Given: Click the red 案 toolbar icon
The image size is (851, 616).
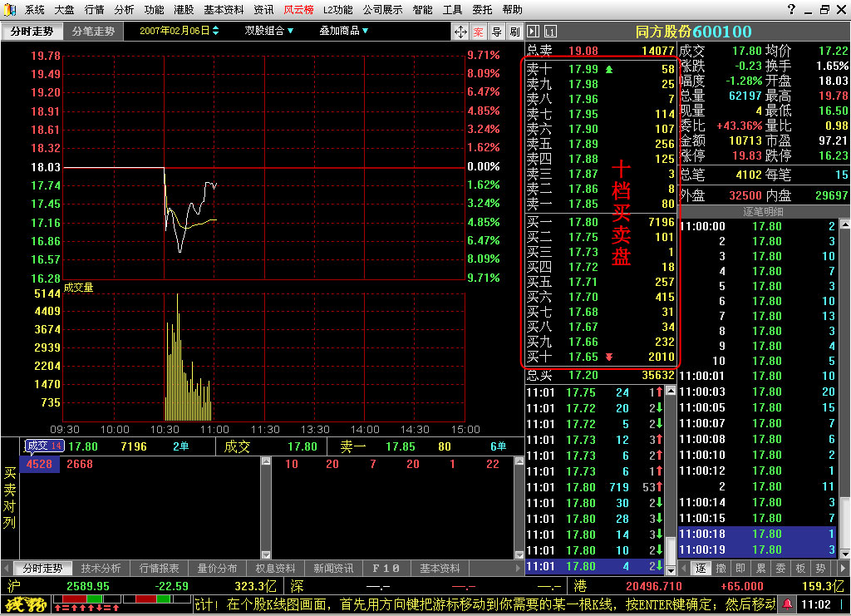Looking at the screenshot, I should click(478, 32).
